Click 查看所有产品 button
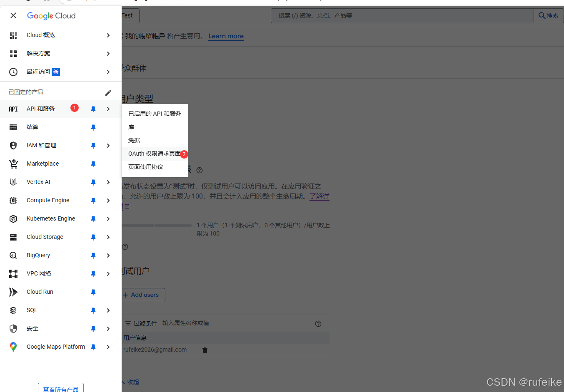564x392 pixels. click(61, 389)
